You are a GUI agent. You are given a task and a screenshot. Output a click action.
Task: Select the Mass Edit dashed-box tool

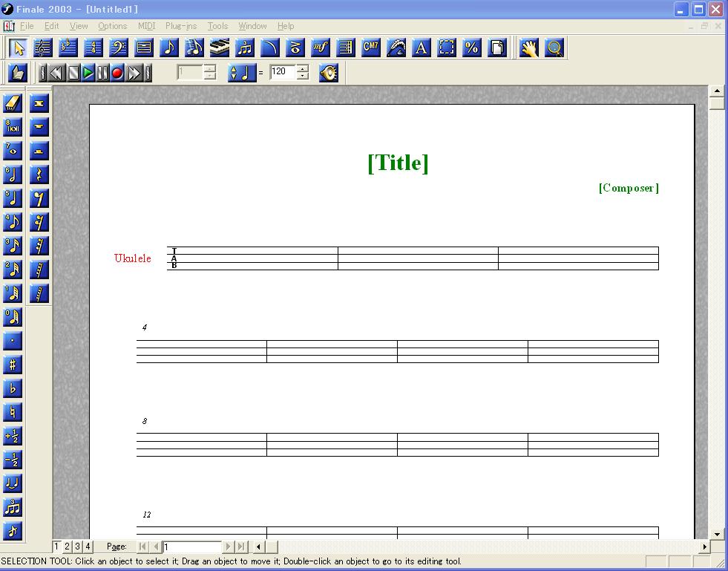coord(446,48)
